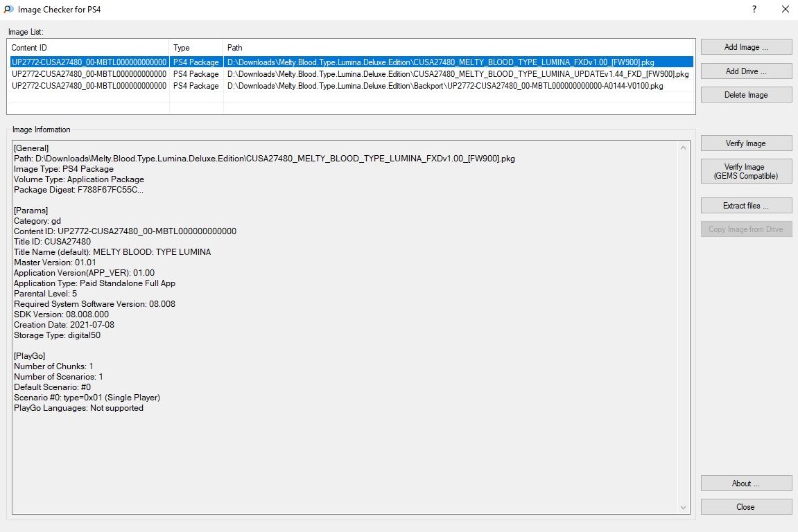The width and height of the screenshot is (798, 532).
Task: Click the Path line in Image Information
Action: (264, 158)
